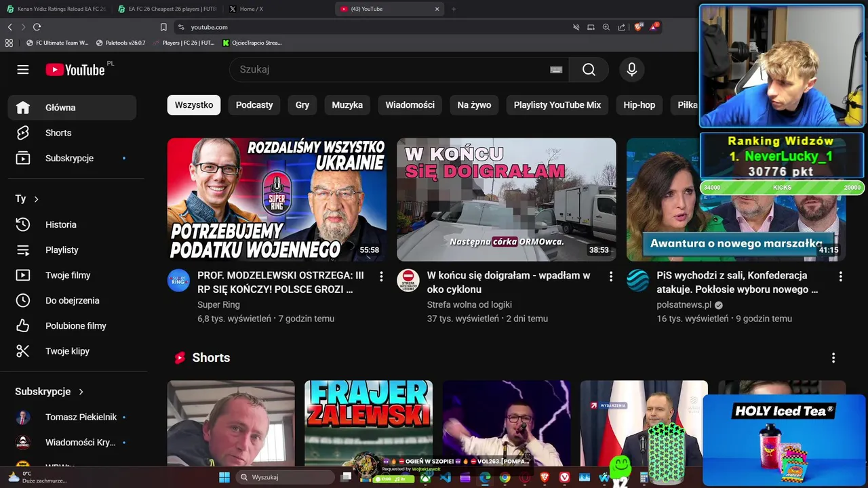Expand the Ty section

pyautogui.click(x=27, y=199)
